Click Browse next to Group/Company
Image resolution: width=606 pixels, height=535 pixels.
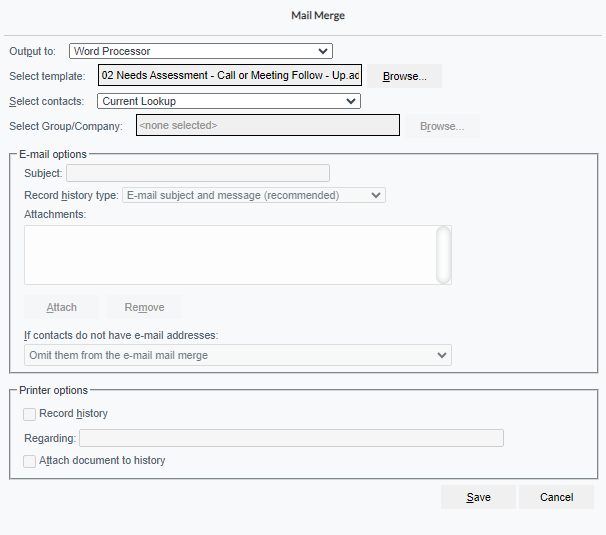click(442, 126)
